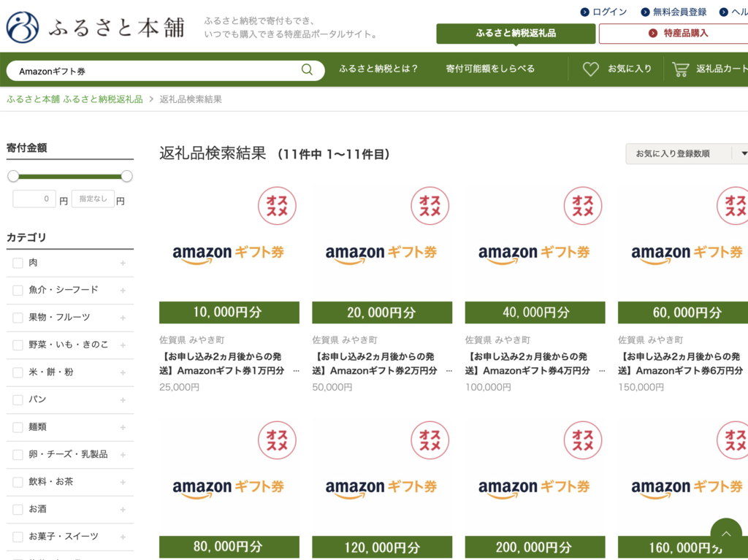Open 寄付可能額をしらべる menu item

pos(490,69)
